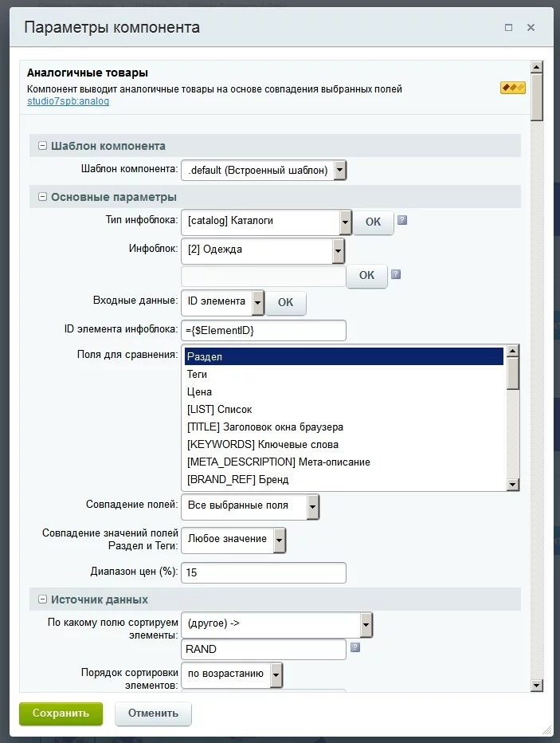560x743 pixels.
Task: Click the yellow component icon at top right
Action: click(x=512, y=88)
